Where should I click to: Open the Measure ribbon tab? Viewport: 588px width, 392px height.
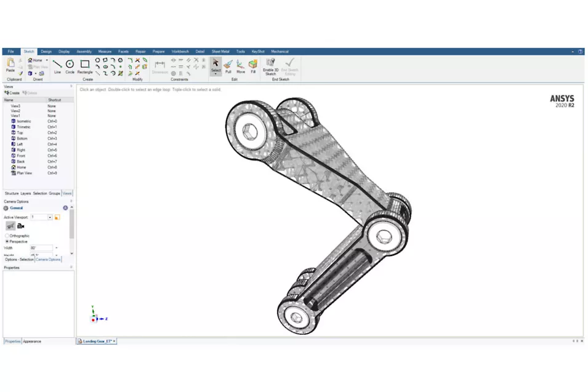[x=105, y=52]
